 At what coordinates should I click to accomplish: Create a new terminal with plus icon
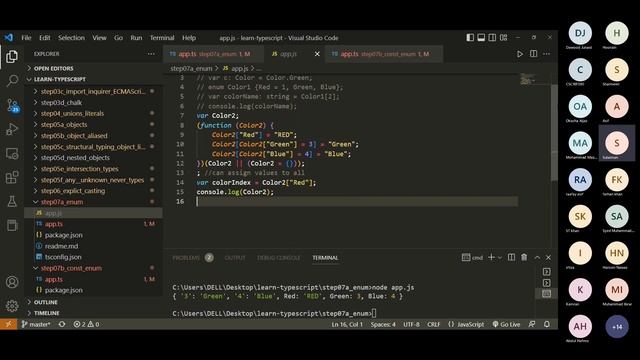(x=491, y=257)
